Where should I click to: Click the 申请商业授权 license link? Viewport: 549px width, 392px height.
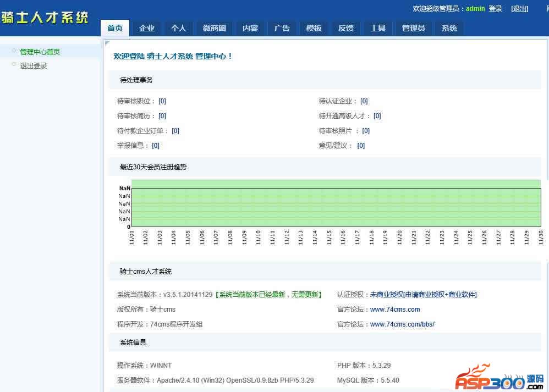point(423,295)
